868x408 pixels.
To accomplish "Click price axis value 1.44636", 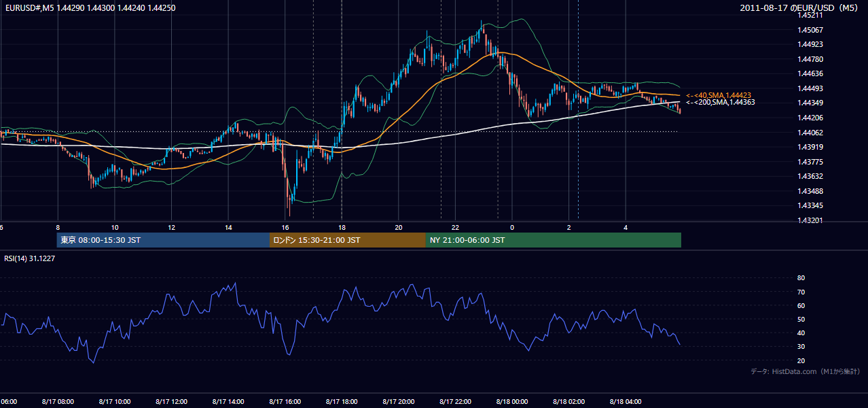I will tap(812, 73).
